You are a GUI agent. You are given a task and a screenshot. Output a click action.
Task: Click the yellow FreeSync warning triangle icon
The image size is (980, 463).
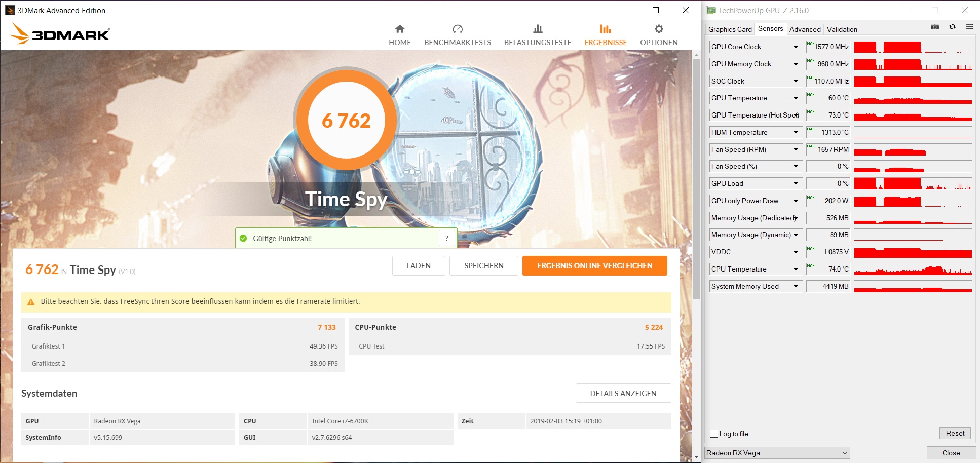pos(31,302)
